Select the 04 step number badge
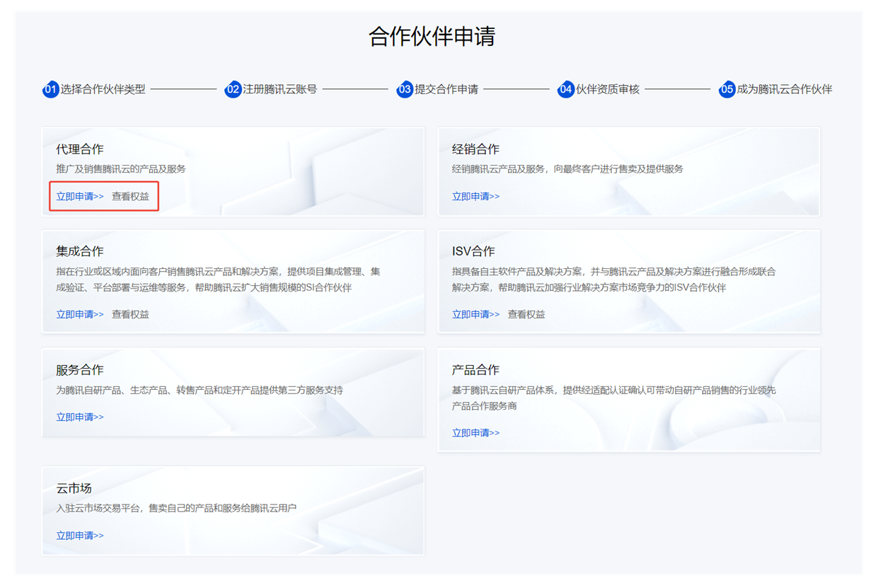Image resolution: width=871 pixels, height=588 pixels. click(x=565, y=90)
